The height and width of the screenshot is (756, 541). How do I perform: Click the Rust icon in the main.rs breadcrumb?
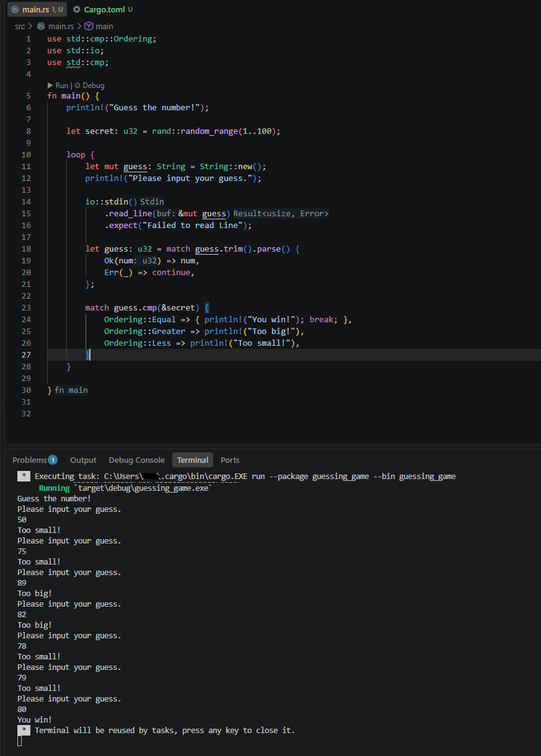coord(41,26)
